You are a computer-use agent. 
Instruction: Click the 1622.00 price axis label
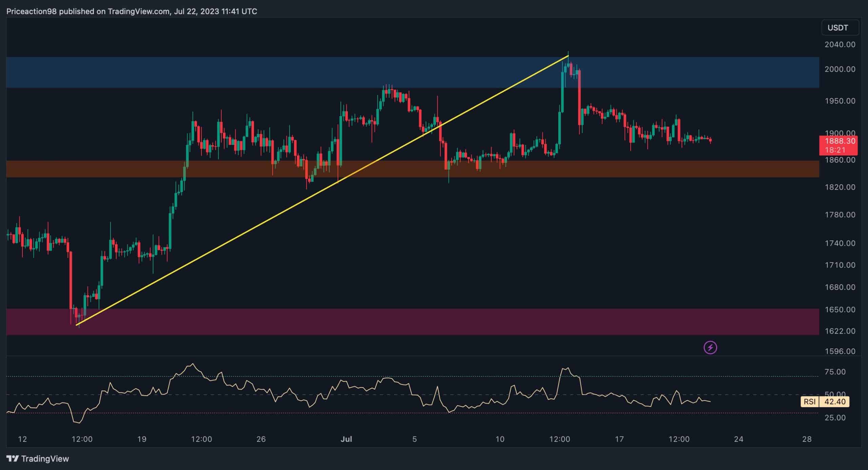point(840,331)
